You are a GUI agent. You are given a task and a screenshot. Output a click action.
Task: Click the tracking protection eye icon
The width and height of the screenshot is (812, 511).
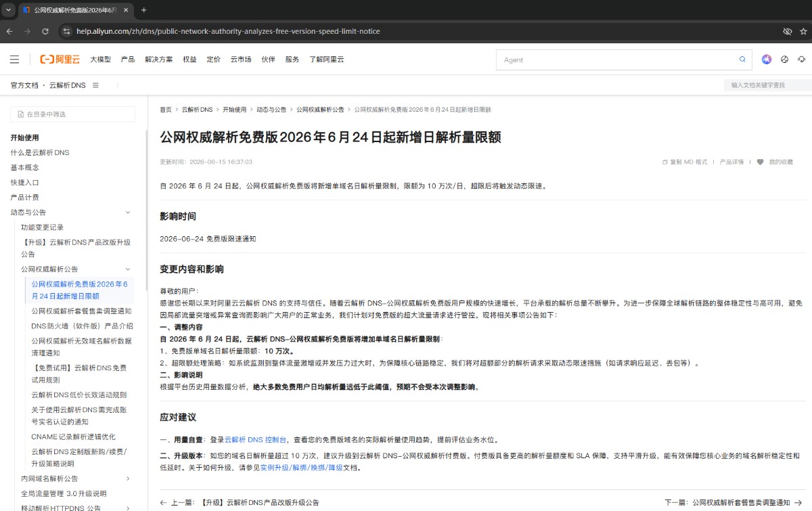coord(787,31)
